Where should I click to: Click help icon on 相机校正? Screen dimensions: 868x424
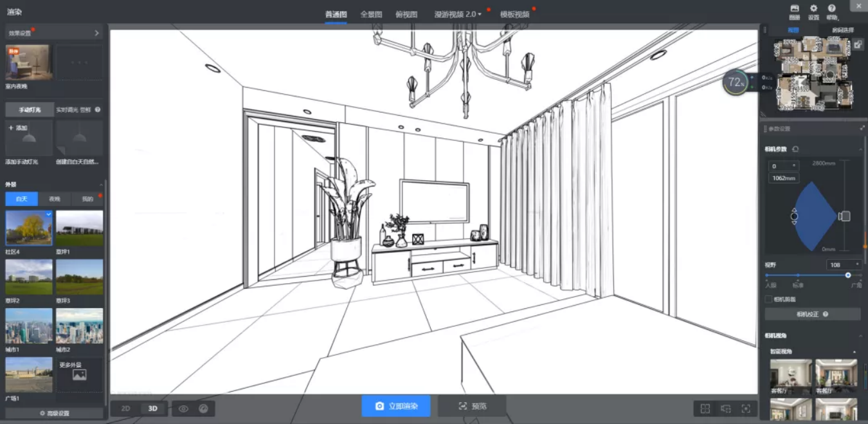tap(826, 314)
